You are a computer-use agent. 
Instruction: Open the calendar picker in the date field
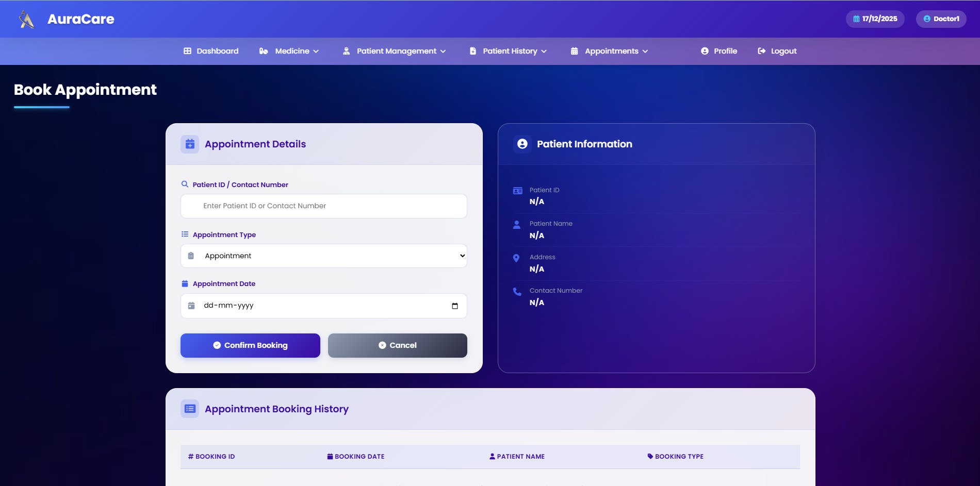point(454,306)
